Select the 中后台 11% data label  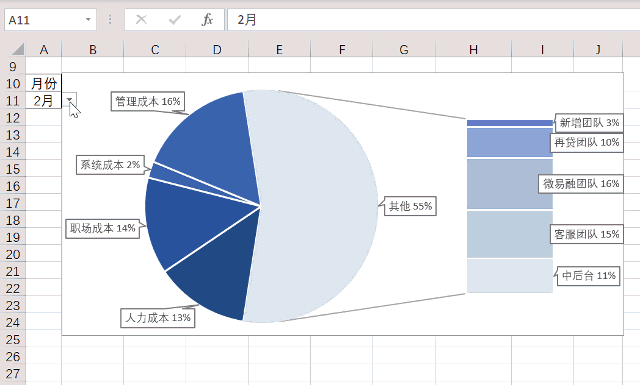(589, 276)
